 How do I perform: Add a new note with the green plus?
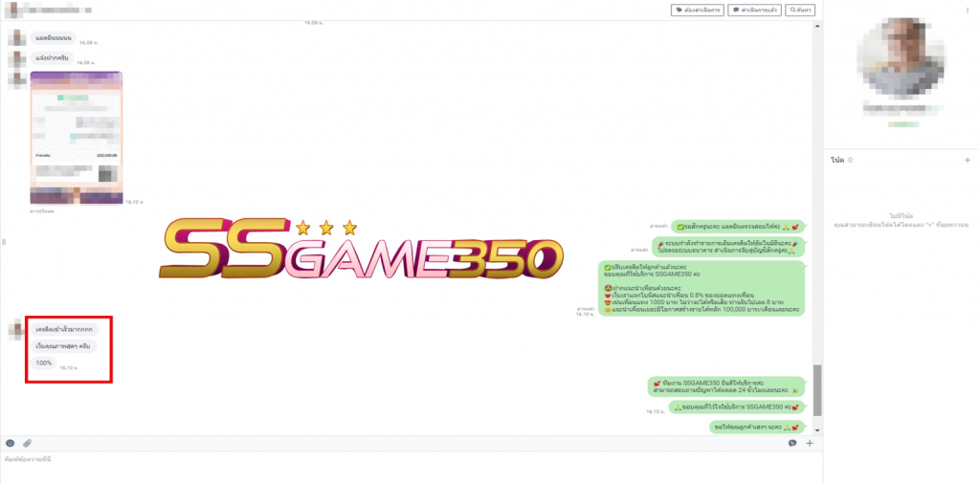tap(968, 160)
